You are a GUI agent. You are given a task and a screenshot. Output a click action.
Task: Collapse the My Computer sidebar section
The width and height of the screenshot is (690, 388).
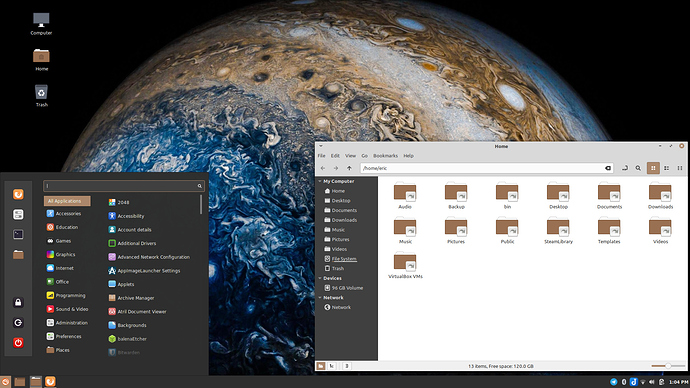click(320, 181)
